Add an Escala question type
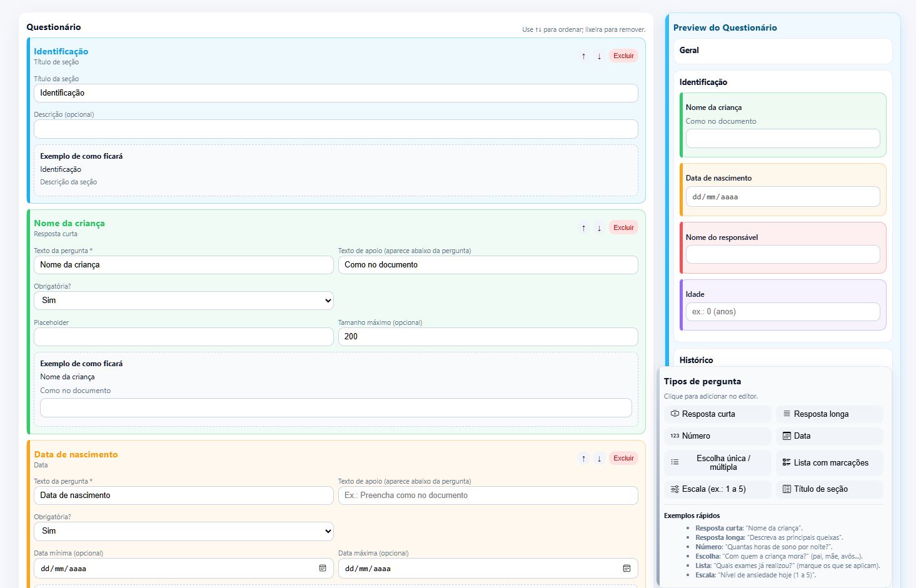 [717, 489]
